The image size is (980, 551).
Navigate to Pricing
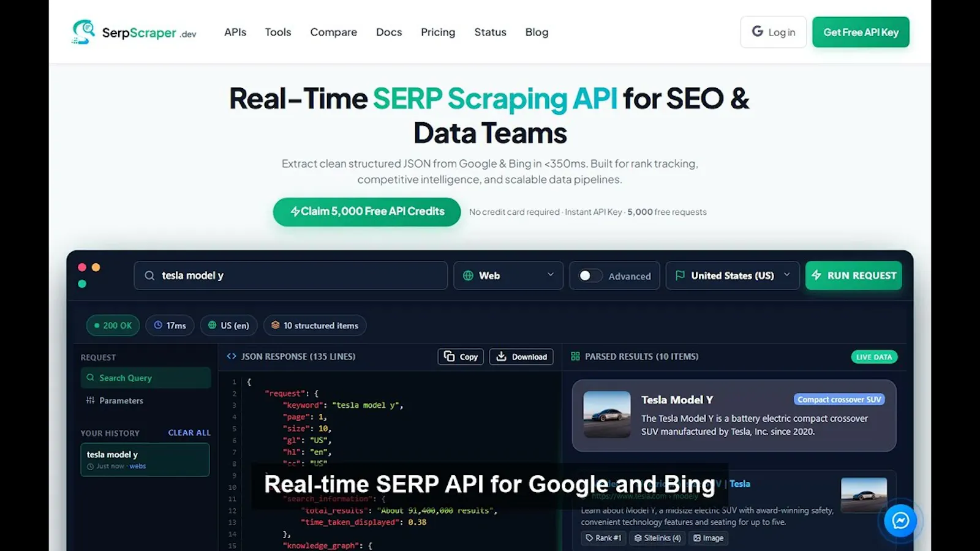coord(438,32)
